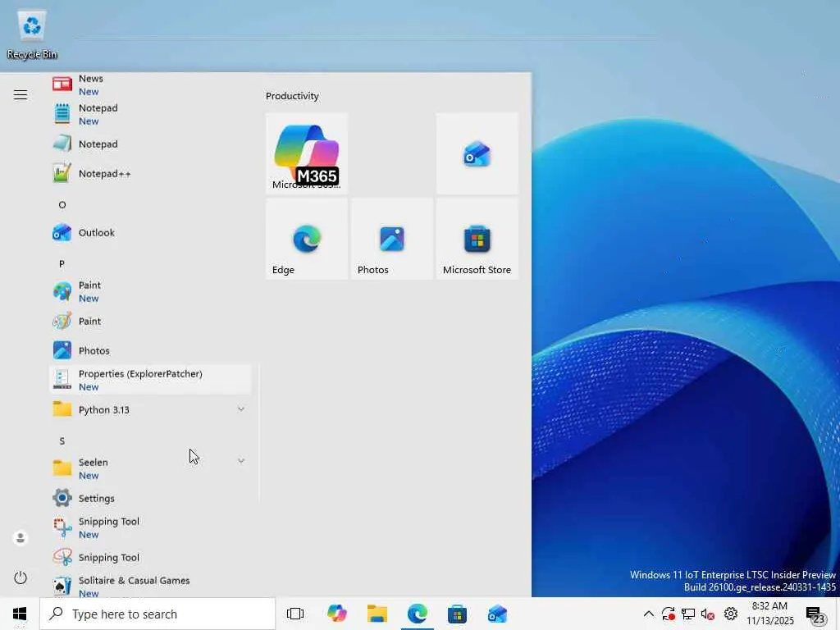
Task: Jump to letter P section header
Action: (62, 263)
